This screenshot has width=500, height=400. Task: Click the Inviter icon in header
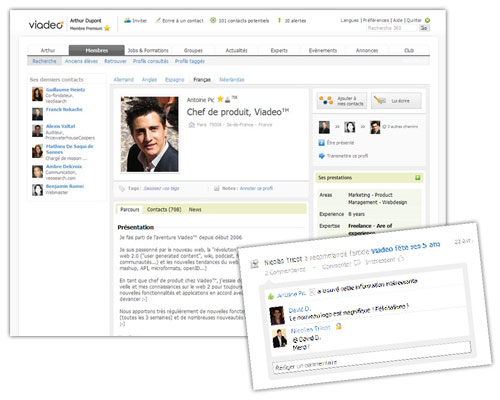[127, 20]
